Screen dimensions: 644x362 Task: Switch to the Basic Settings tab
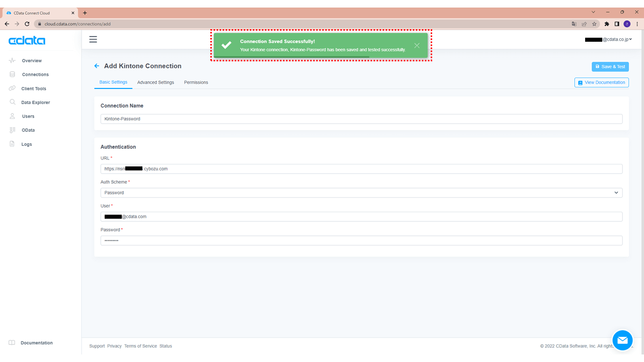(113, 82)
